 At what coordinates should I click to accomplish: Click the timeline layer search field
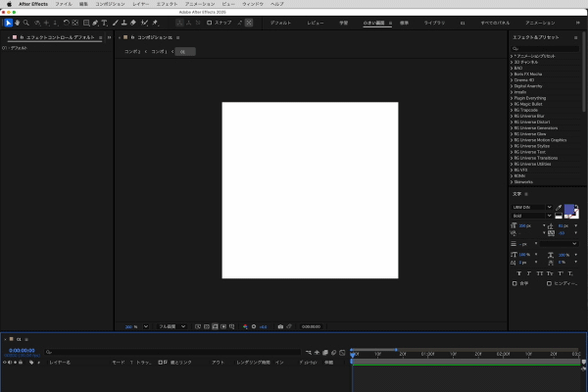coord(172,352)
